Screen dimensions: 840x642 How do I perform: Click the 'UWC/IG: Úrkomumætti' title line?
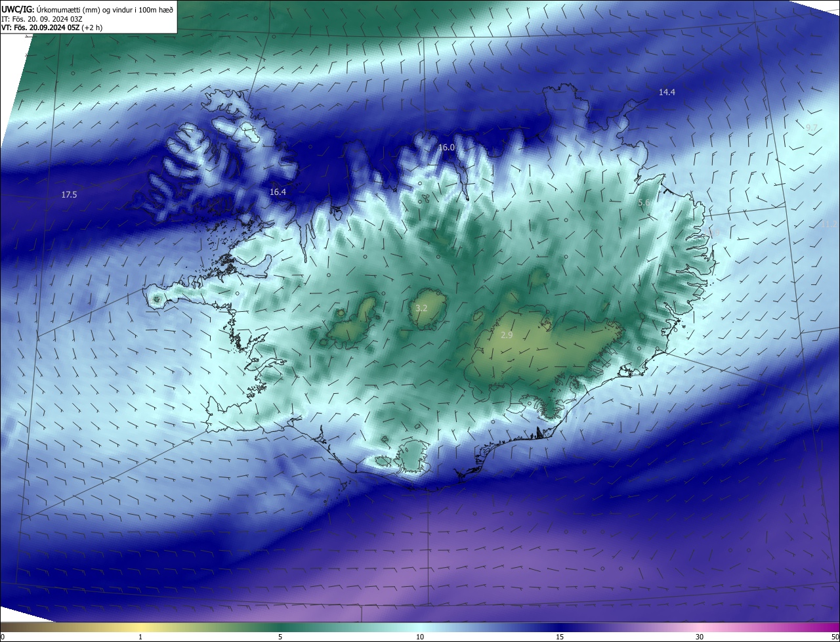pos(87,10)
